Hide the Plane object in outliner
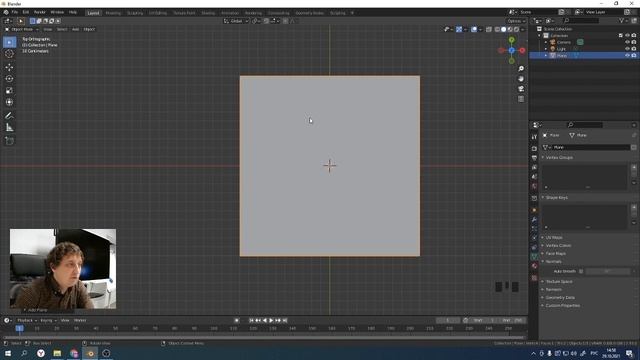The width and height of the screenshot is (640, 360). (627, 55)
